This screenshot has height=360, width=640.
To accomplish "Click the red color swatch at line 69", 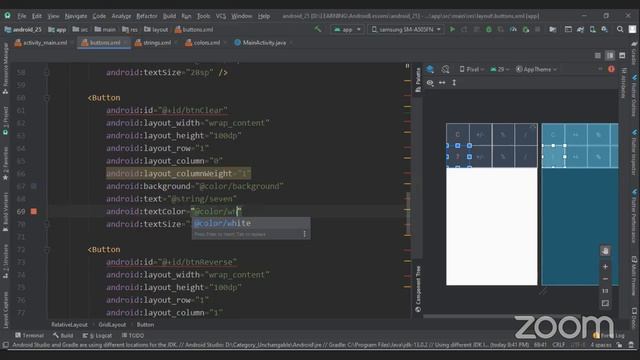I will point(34,211).
